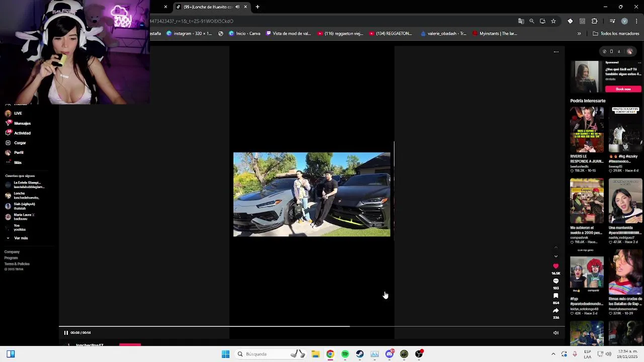Open Terms & Policies footer link
Viewport: 644px width, 362px height.
(x=17, y=264)
